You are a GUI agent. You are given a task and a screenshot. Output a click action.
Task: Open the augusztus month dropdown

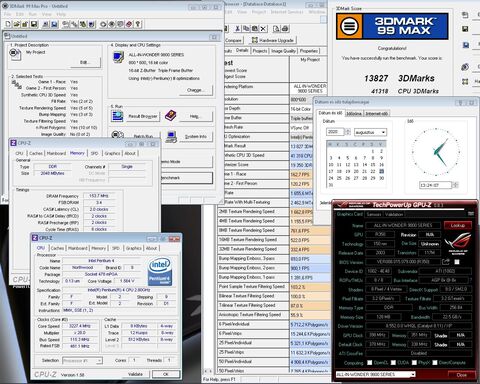(370, 132)
